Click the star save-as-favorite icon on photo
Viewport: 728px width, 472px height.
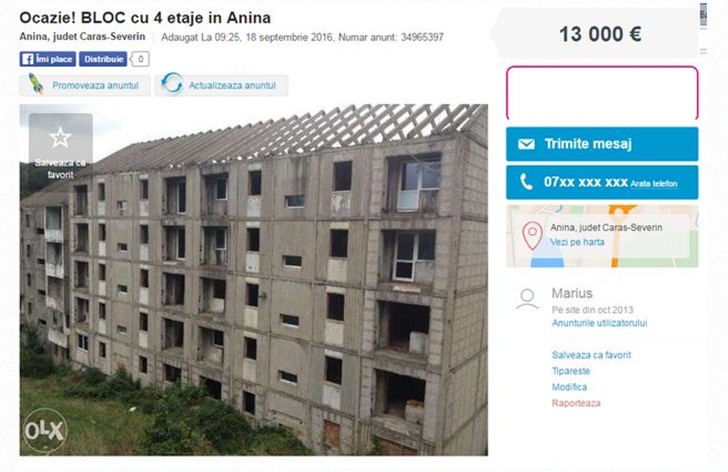(60, 138)
